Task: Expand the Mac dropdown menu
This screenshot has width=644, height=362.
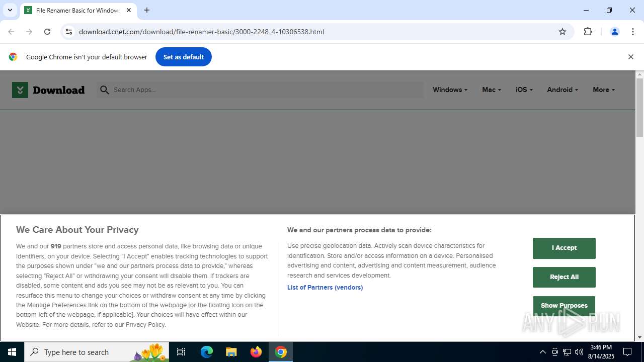Action: coord(492,90)
